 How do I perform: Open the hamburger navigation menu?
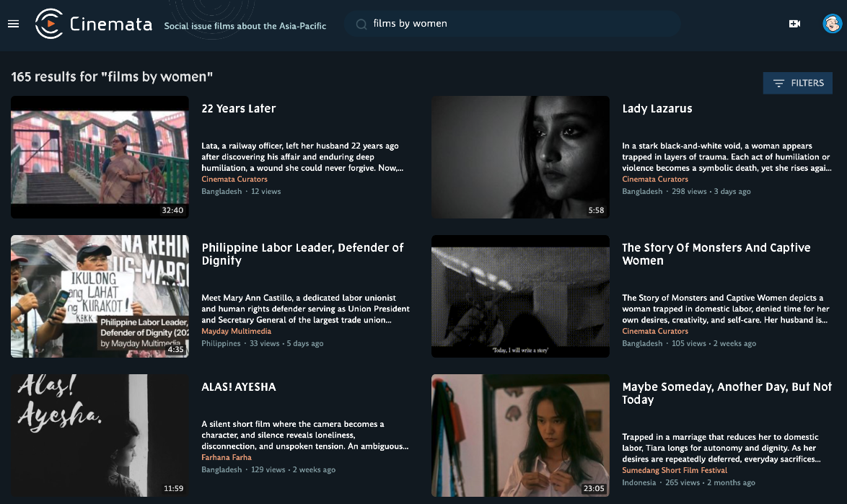coord(13,23)
